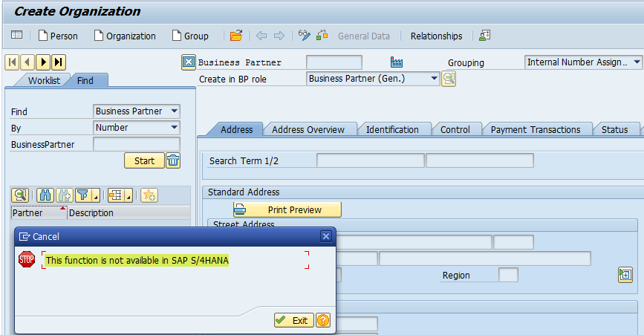The width and height of the screenshot is (644, 335).
Task: Click the settings icon after Relationships
Action: pos(484,36)
